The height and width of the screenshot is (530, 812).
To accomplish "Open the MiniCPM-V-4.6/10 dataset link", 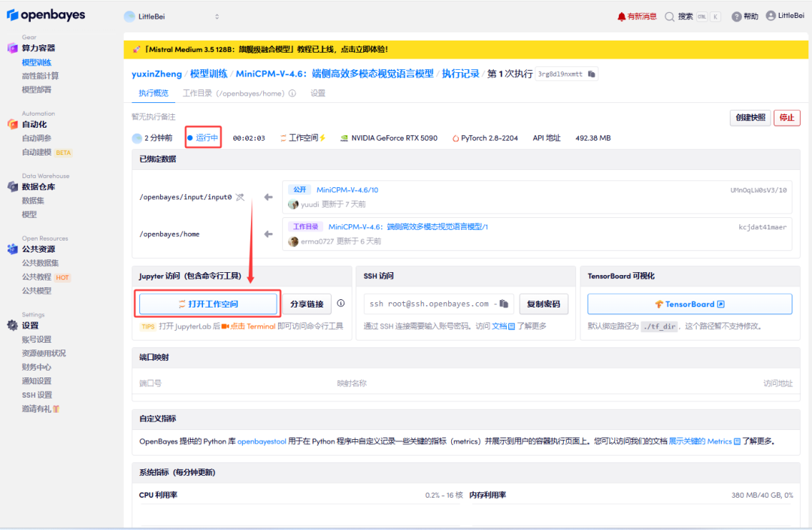I will [347, 190].
